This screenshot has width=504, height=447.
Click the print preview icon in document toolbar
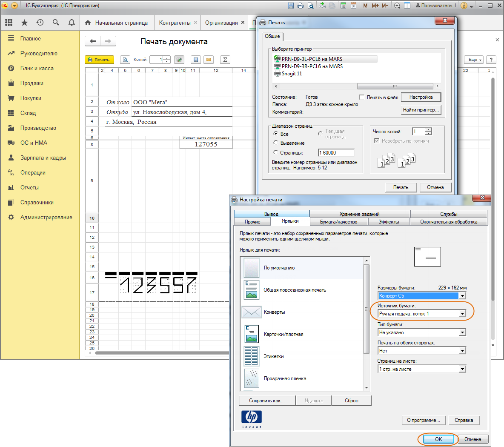pos(125,60)
